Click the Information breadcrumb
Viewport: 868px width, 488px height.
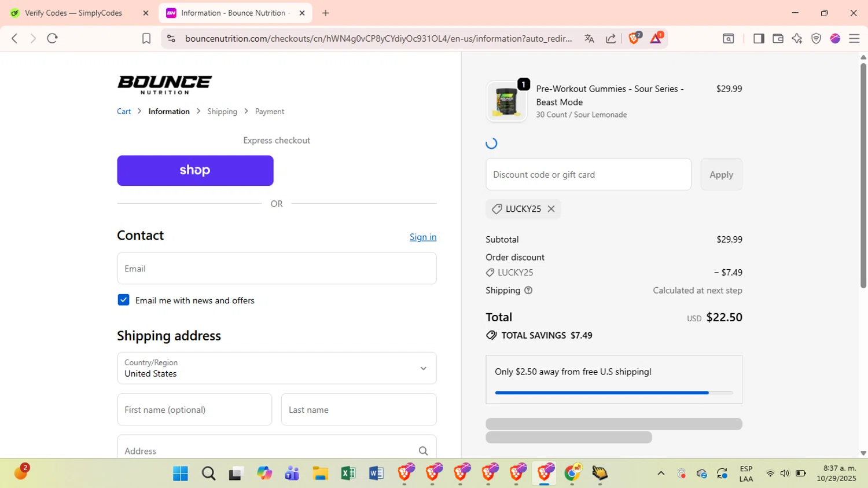pos(169,111)
